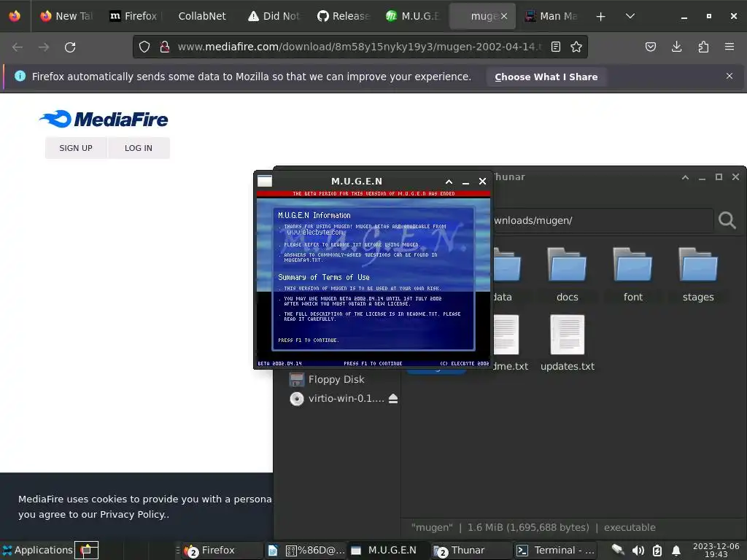747x560 pixels.
Task: Click the panel clock 2023-12-06
Action: [x=716, y=550]
